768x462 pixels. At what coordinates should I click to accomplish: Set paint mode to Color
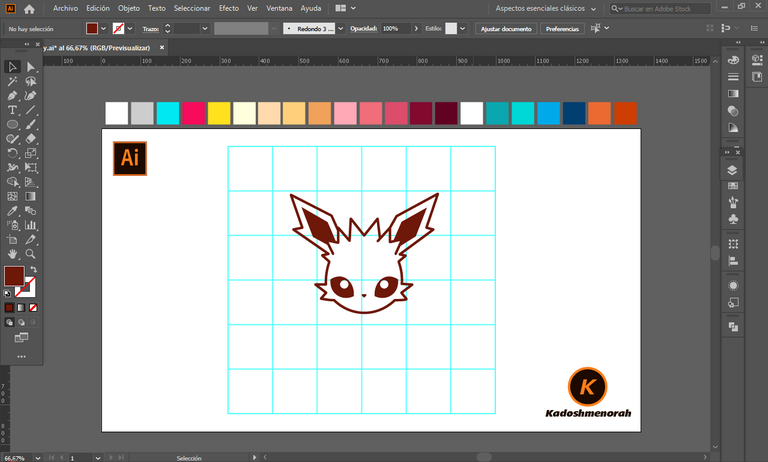pos(9,308)
